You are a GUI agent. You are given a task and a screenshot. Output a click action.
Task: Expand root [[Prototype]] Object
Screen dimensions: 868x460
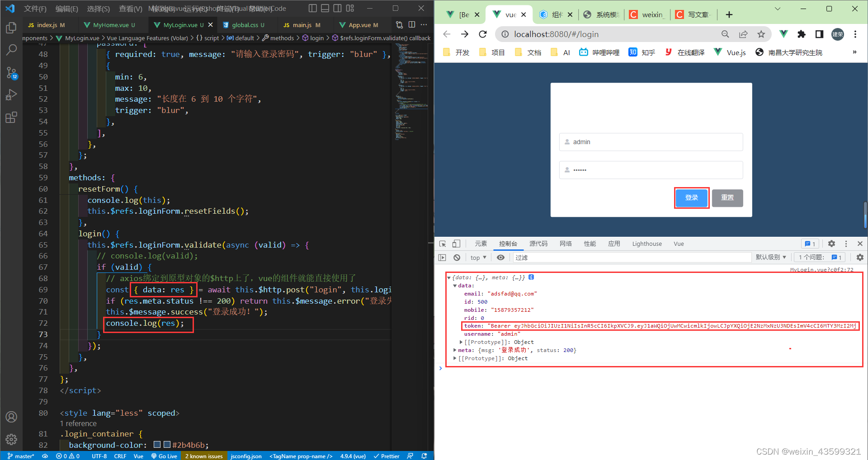click(455, 358)
